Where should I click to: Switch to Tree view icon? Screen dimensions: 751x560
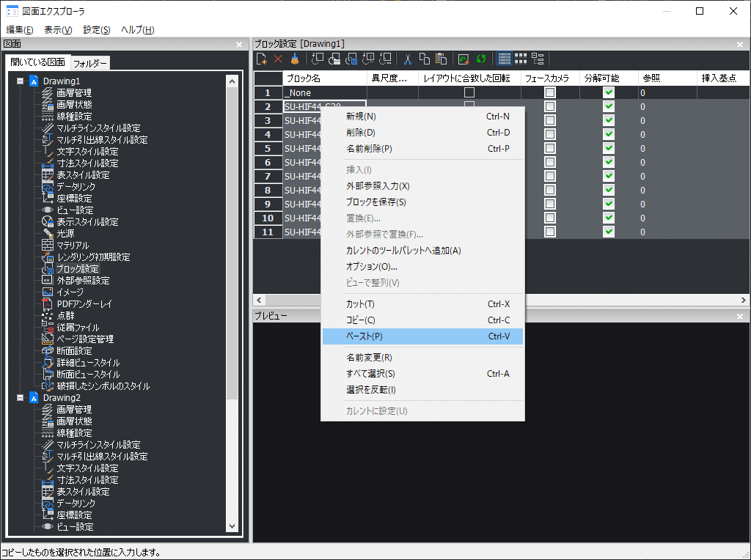pos(538,59)
